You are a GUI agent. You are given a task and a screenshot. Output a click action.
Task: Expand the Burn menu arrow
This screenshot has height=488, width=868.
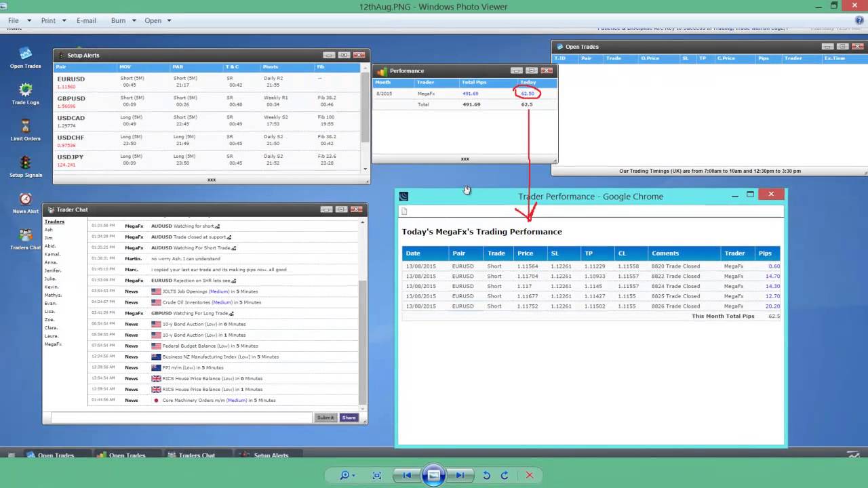pos(134,20)
